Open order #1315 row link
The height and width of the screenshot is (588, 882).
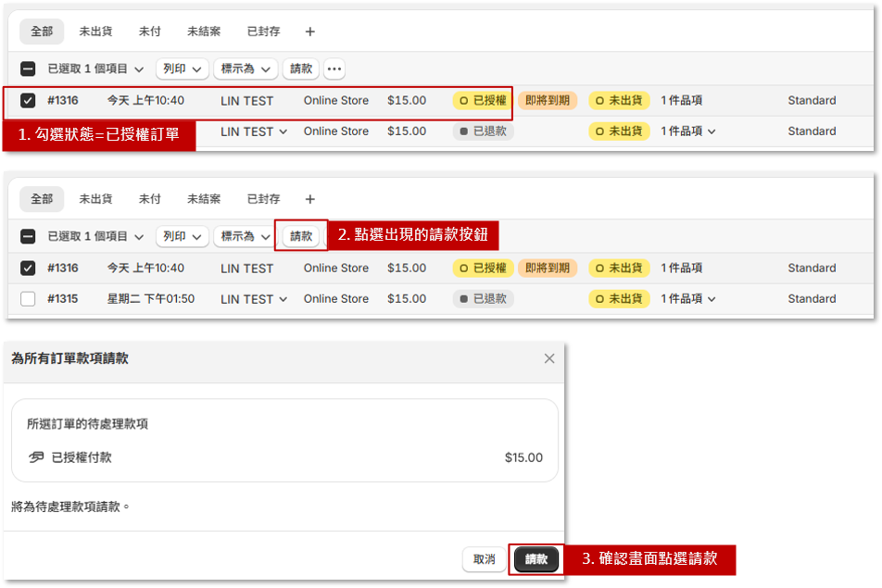(63, 299)
